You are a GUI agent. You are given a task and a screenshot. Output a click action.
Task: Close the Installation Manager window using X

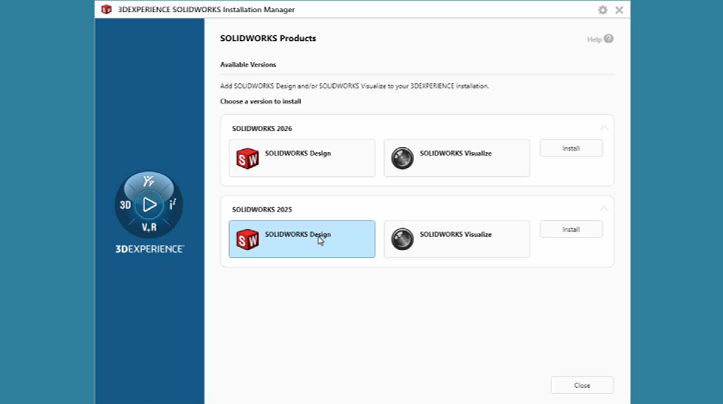point(619,10)
